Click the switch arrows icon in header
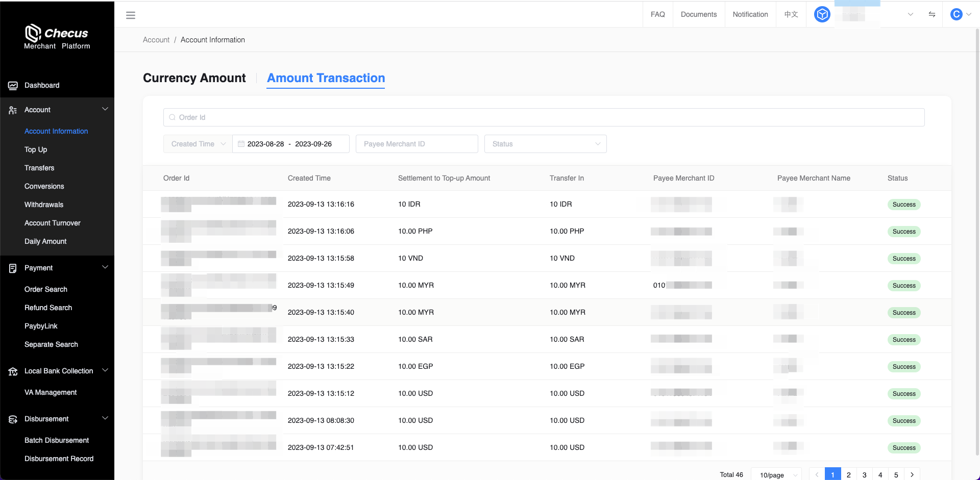Screen dimensions: 980x480 click(x=932, y=14)
